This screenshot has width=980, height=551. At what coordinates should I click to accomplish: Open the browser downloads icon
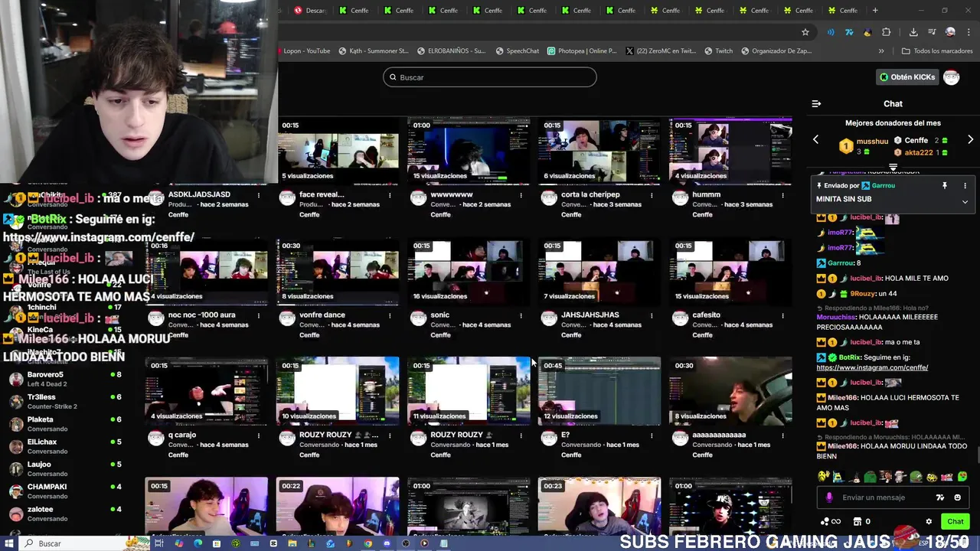913,32
